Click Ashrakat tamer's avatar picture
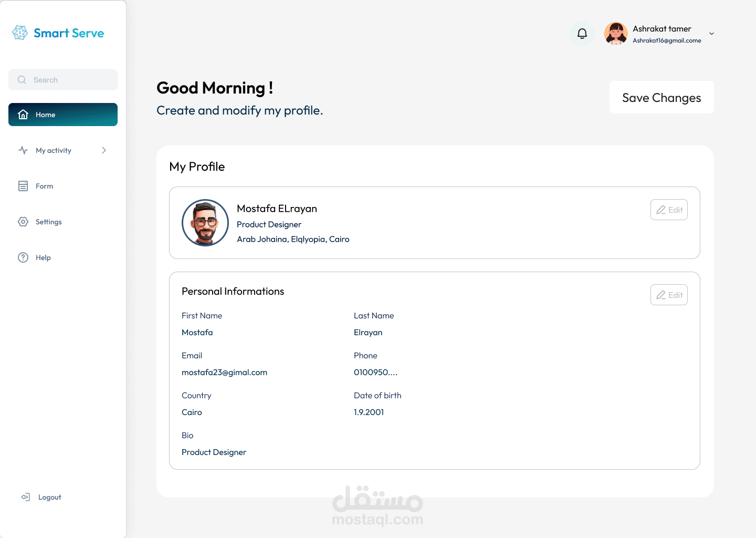Screen dimensions: 756x538 point(616,34)
